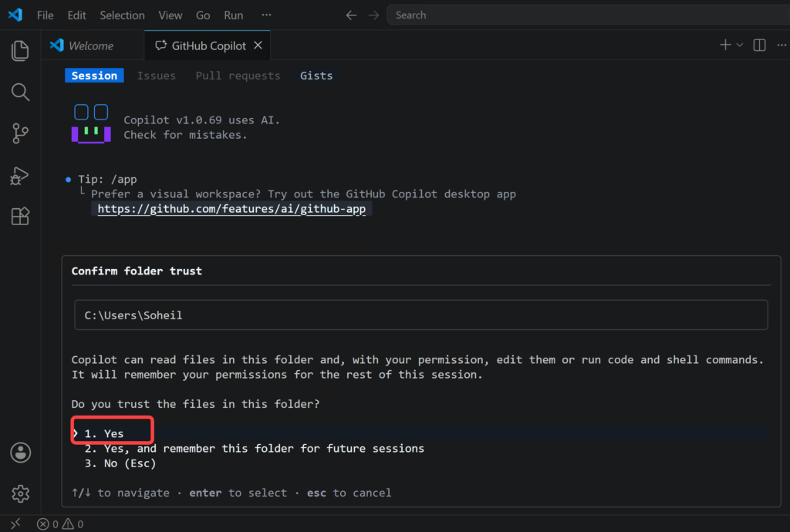Switch to the Pull requests tab
Screen dimensions: 790x532
238,76
